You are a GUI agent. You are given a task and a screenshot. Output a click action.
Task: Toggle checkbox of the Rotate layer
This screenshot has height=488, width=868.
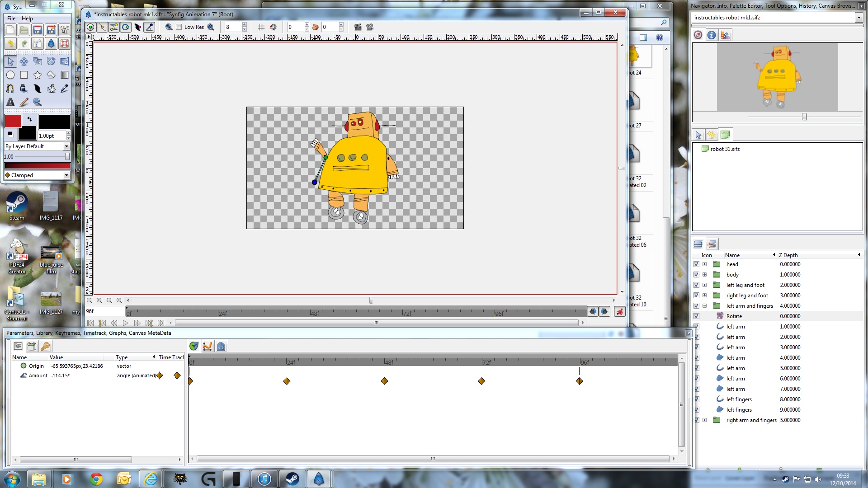(696, 316)
